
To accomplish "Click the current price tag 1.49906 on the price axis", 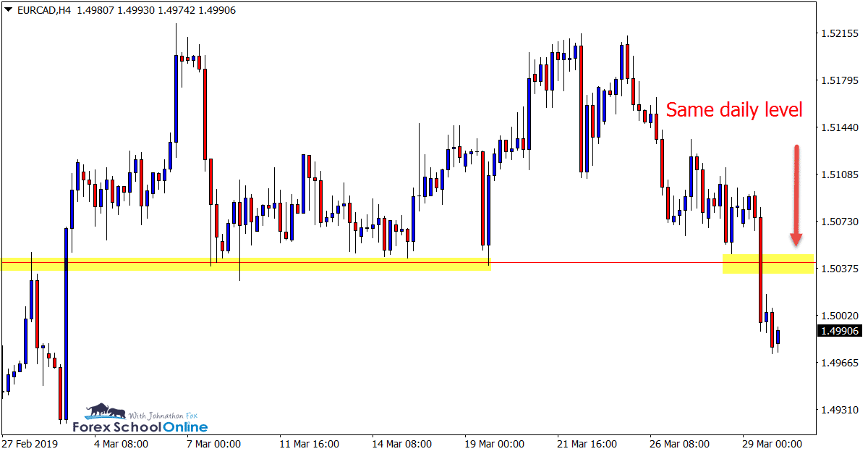I will pos(840,331).
